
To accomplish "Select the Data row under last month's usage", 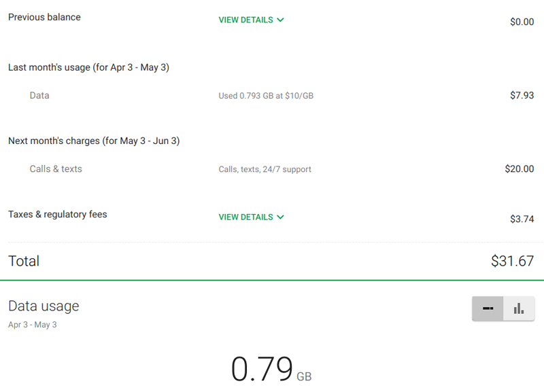I will tap(39, 96).
